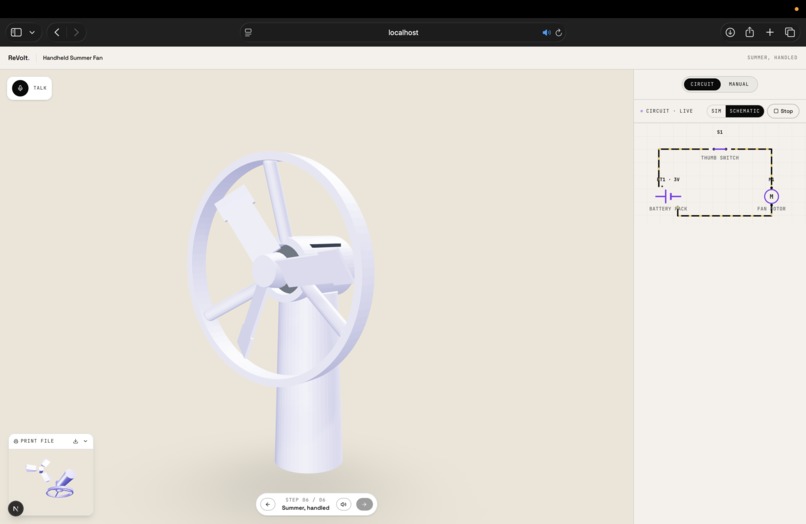Toggle the Safari sidebar icon

tap(16, 32)
